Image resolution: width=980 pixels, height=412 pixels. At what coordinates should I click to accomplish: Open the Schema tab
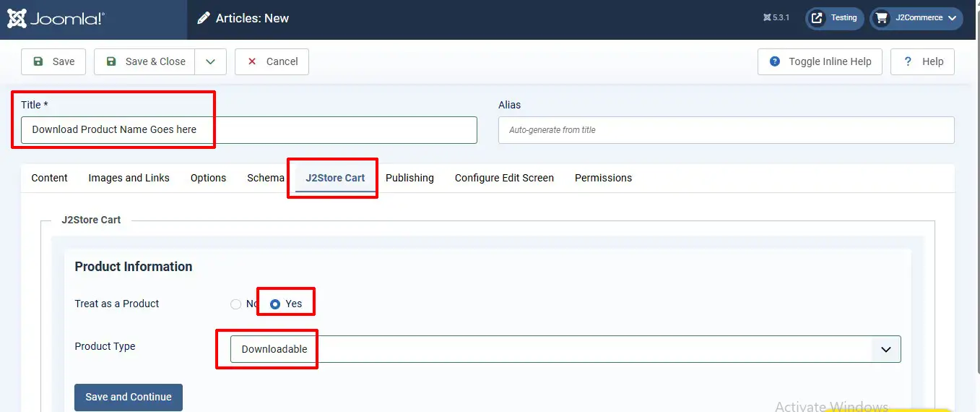click(x=266, y=178)
